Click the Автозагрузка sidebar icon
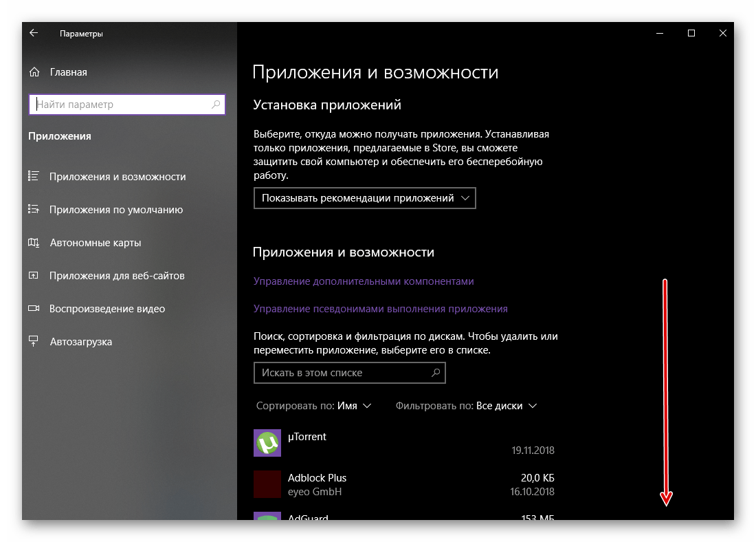Screen dimensions: 756x542 [34, 342]
